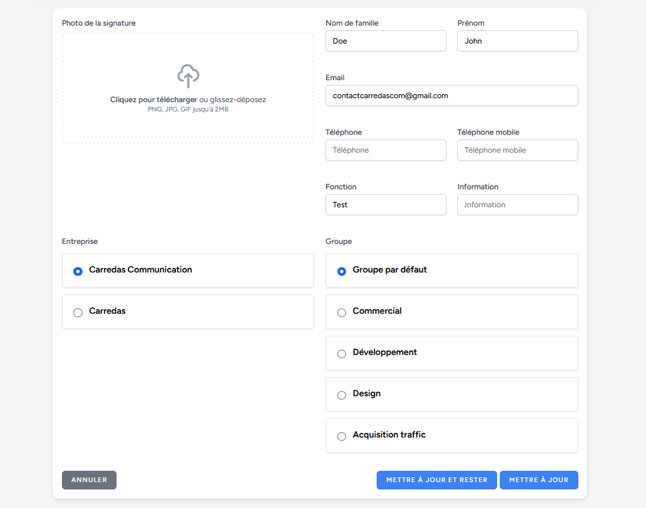Click Mettre à jour et rester button
Screen dimensions: 646x508
(436, 480)
